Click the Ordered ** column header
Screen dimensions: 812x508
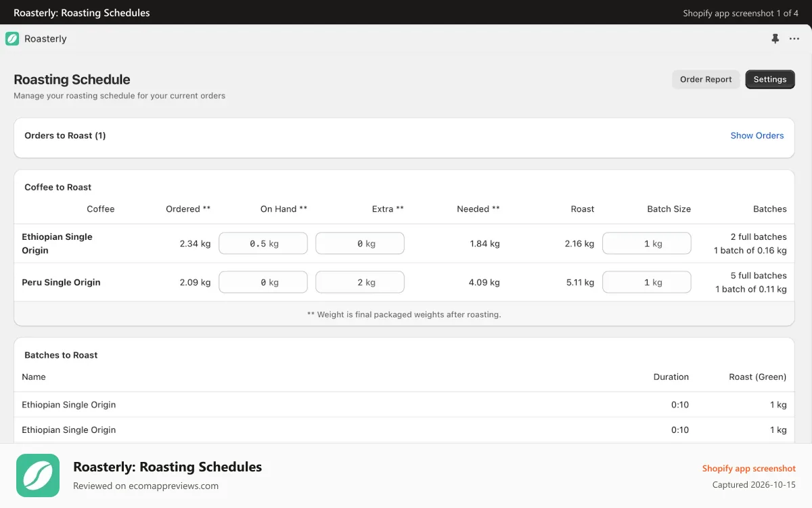[188, 209]
